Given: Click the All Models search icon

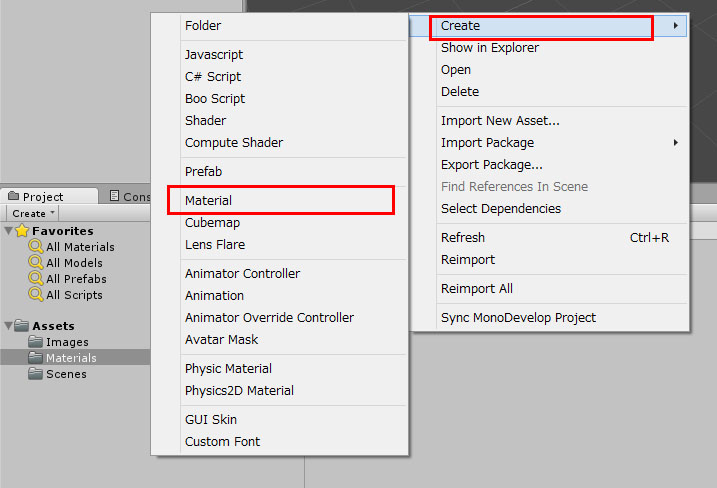Looking at the screenshot, I should 36,263.
